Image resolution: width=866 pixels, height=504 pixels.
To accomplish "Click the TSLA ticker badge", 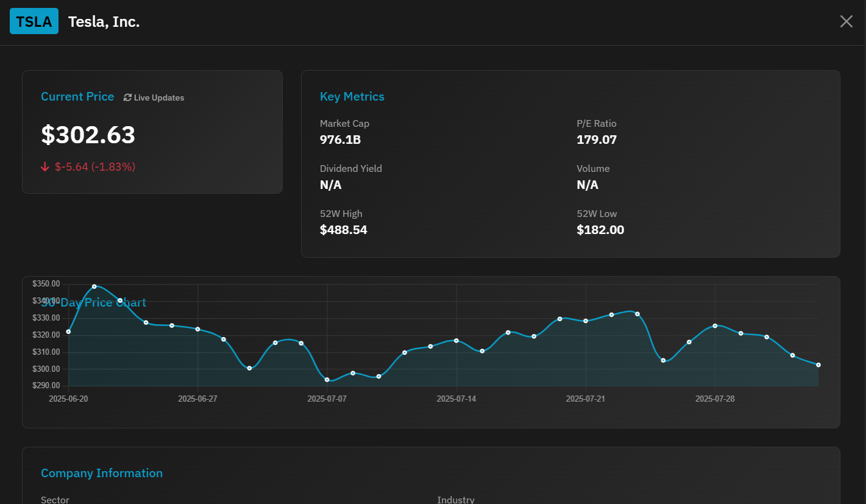I will pyautogui.click(x=34, y=21).
